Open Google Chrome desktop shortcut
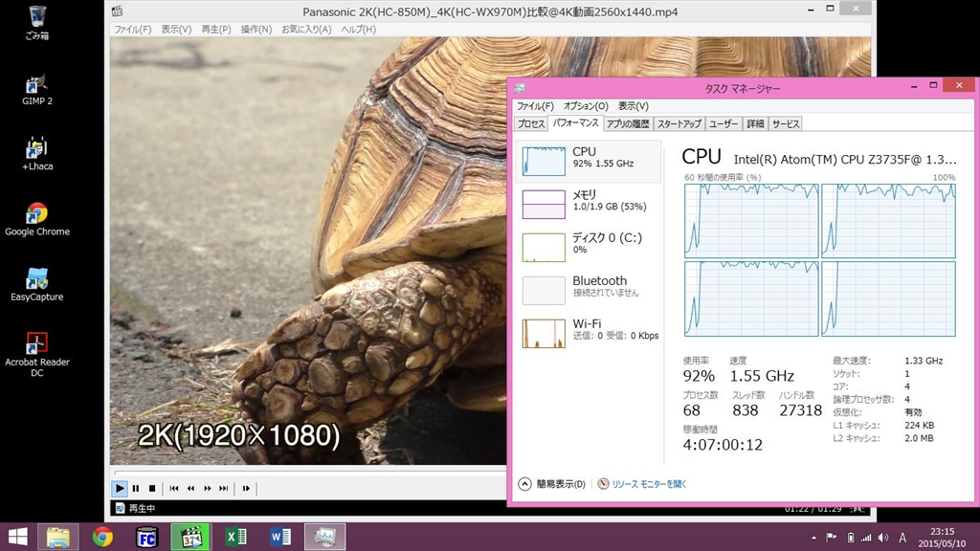 (37, 219)
